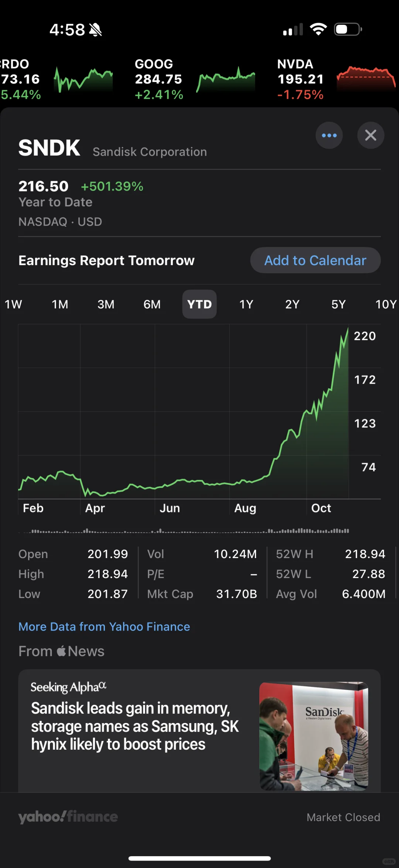
Task: Tap the High value 218.94
Action: (x=108, y=574)
